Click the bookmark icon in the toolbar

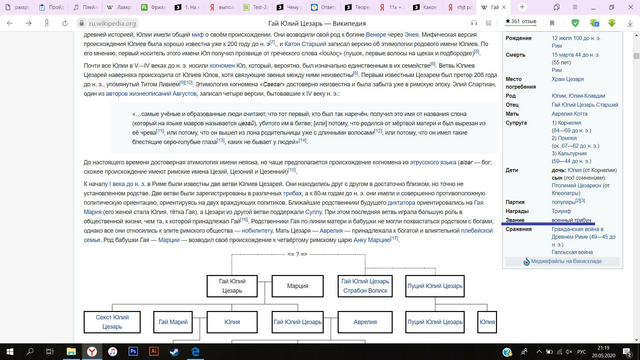[x=552, y=23]
